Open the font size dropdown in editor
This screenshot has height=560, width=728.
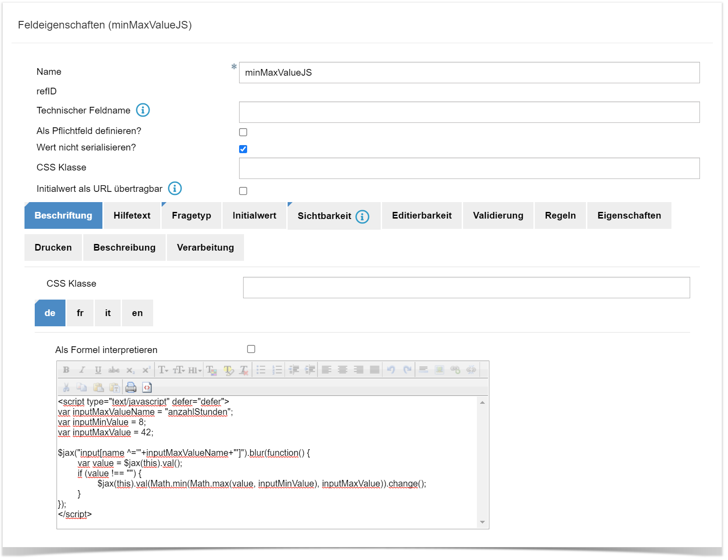tap(179, 370)
